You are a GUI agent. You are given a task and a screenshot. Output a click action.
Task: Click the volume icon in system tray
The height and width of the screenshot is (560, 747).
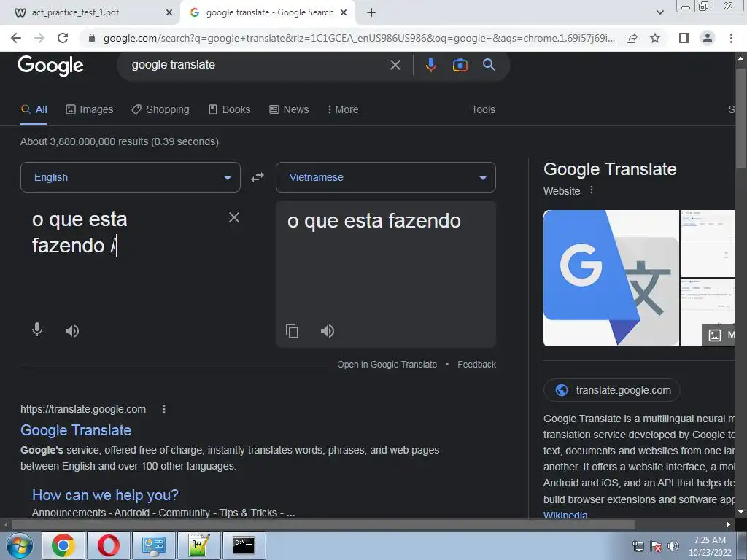(x=673, y=545)
